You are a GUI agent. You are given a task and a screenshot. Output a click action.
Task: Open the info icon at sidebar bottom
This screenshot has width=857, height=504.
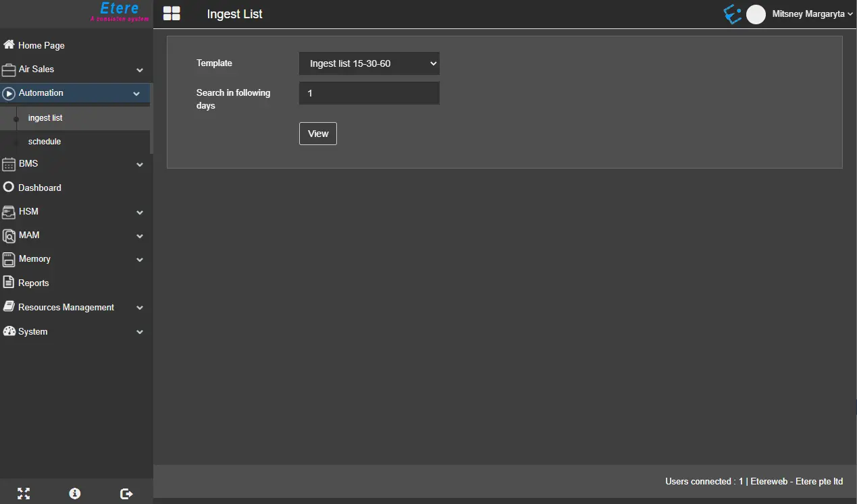75,493
